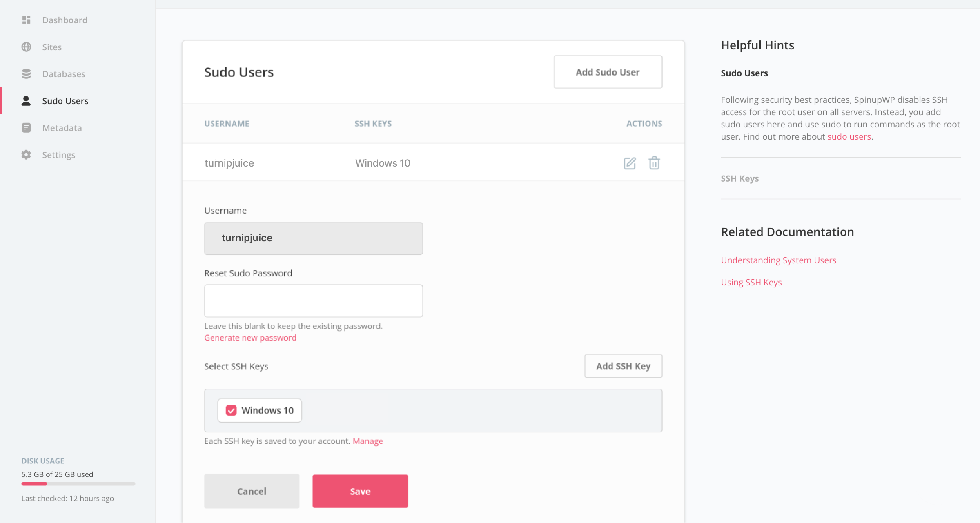Viewport: 980px width, 523px height.
Task: Open Settings in the sidebar
Action: click(59, 155)
